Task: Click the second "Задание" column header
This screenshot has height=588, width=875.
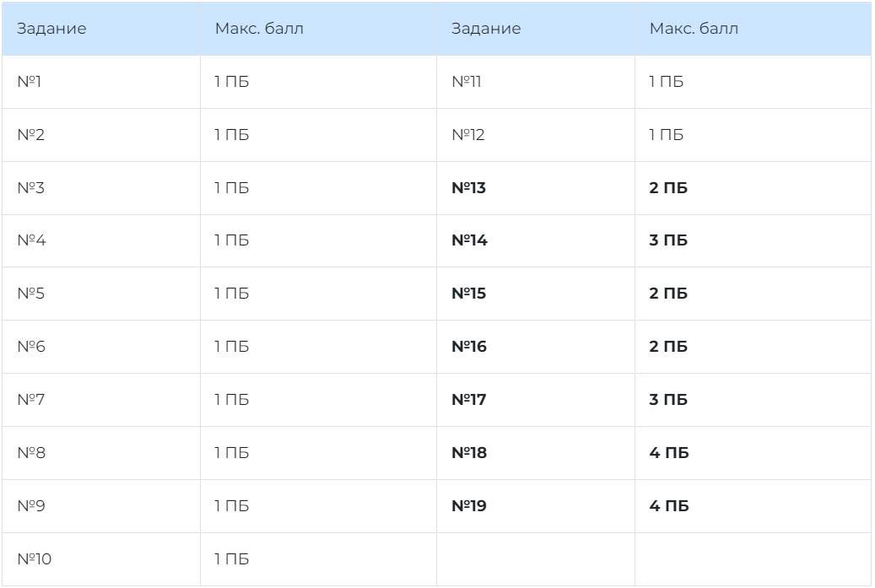Action: [486, 29]
